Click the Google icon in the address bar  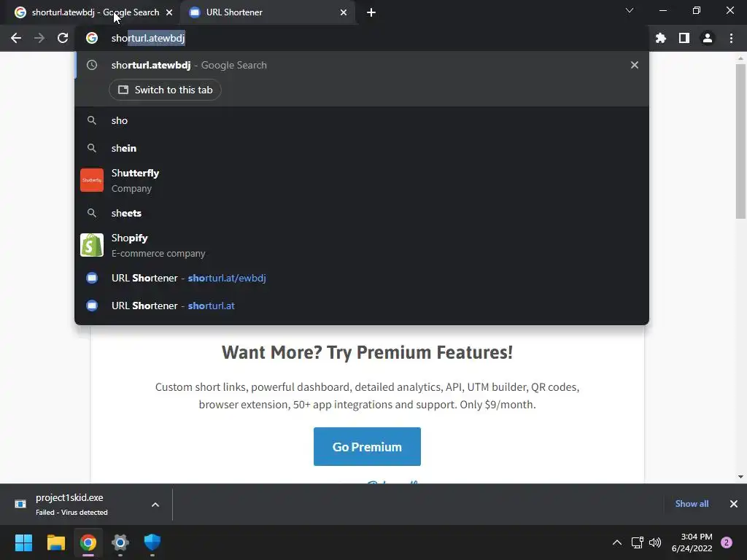point(92,38)
